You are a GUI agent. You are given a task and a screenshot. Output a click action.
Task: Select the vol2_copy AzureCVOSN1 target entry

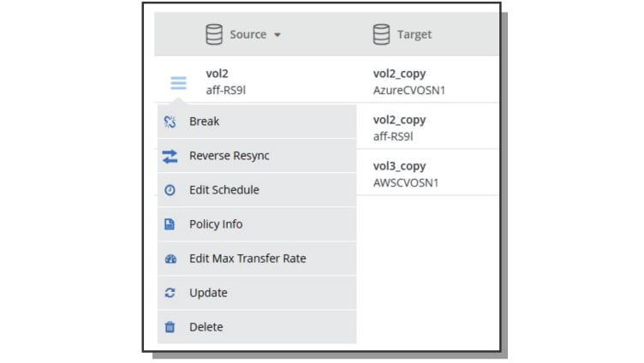tap(409, 81)
